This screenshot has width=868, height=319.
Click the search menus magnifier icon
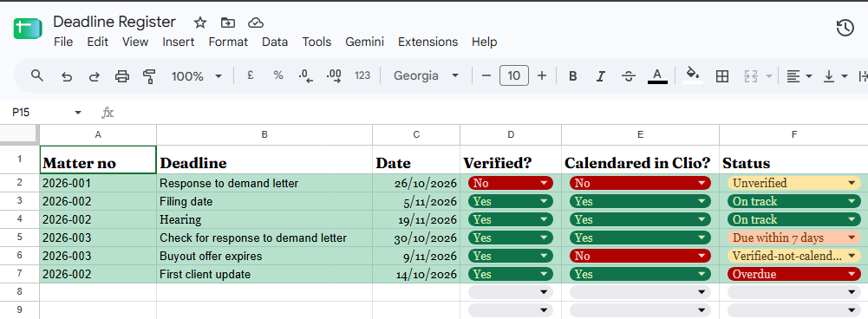coord(37,76)
